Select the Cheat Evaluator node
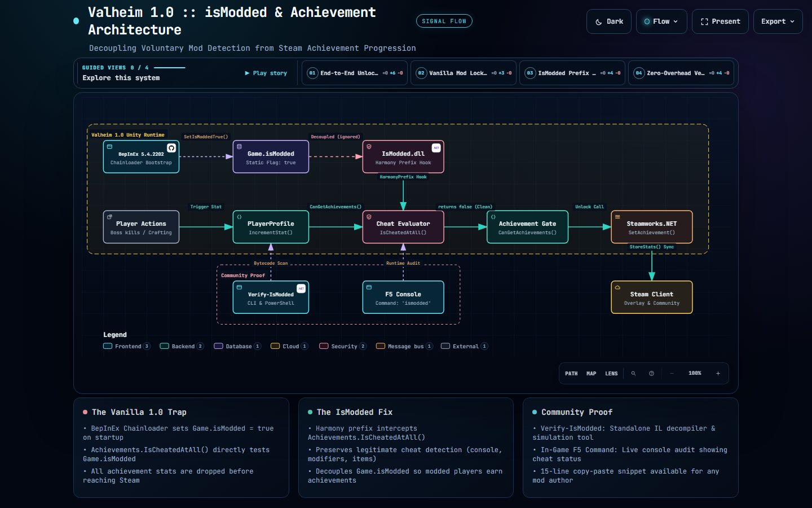Image resolution: width=812 pixels, height=508 pixels. click(403, 227)
